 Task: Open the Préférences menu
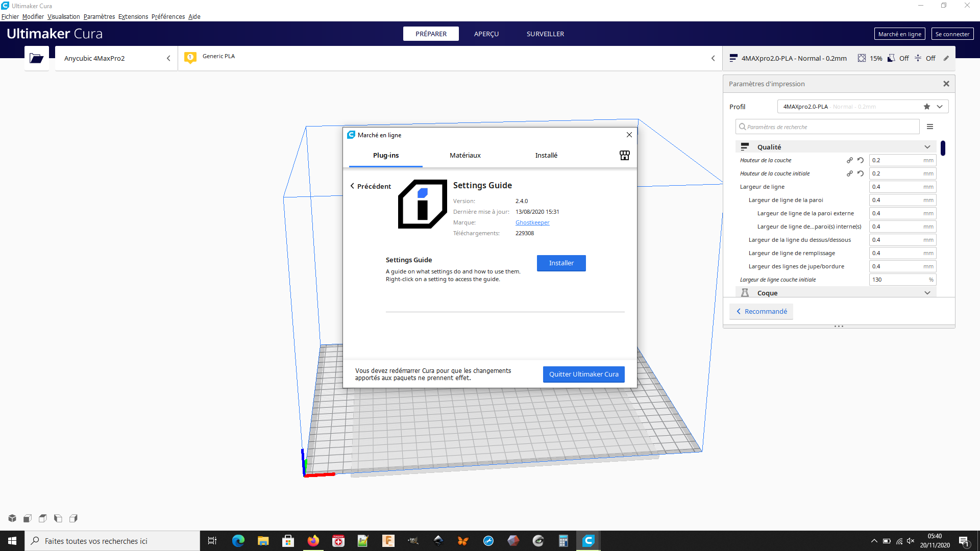[168, 16]
